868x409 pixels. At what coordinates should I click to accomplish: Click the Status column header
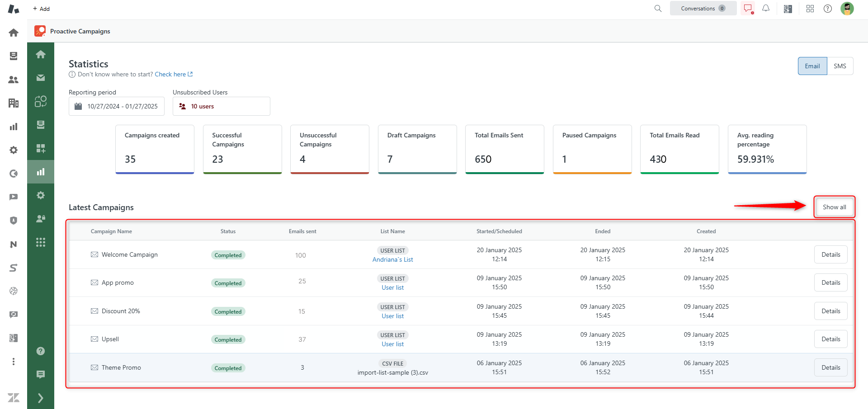click(228, 231)
